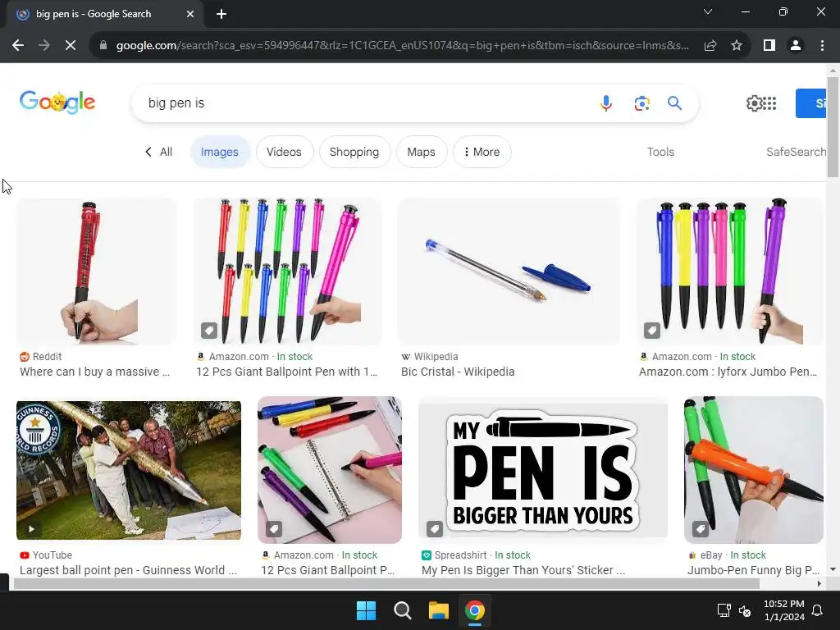Click the blue Sign in button
The width and height of the screenshot is (840, 630).
click(811, 103)
